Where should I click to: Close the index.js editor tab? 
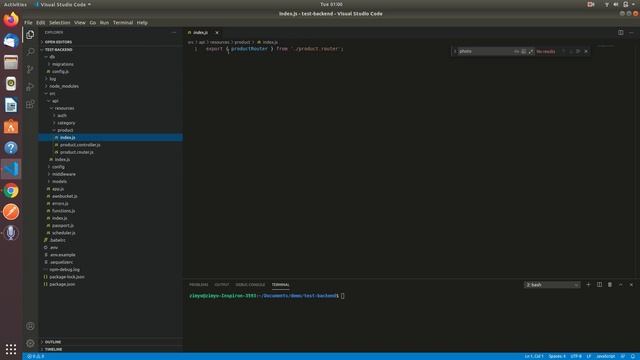click(x=217, y=33)
